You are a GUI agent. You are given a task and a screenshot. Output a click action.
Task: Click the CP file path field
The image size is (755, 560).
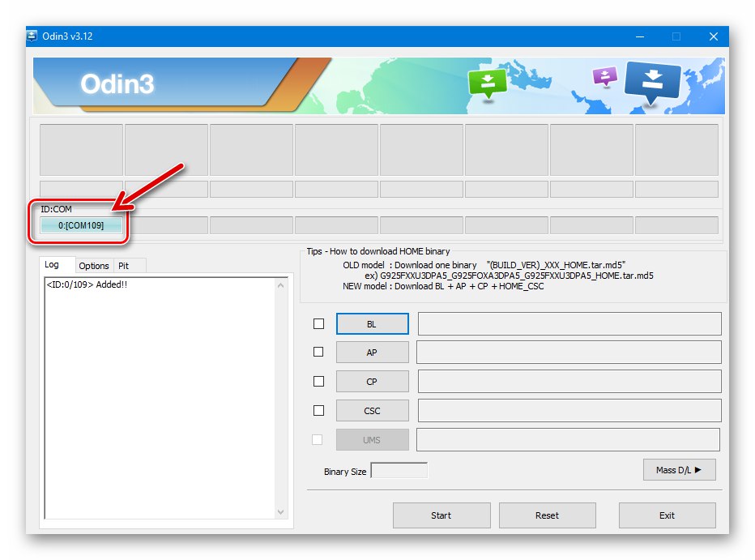[x=569, y=382]
